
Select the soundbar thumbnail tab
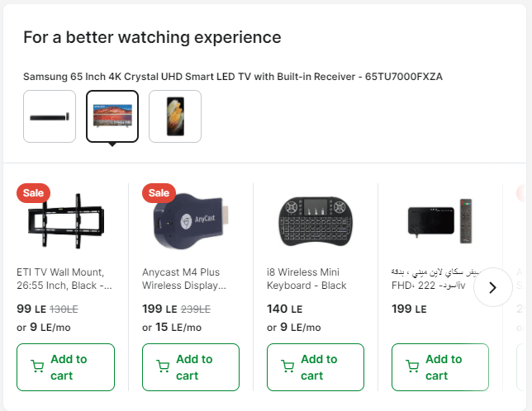point(50,116)
